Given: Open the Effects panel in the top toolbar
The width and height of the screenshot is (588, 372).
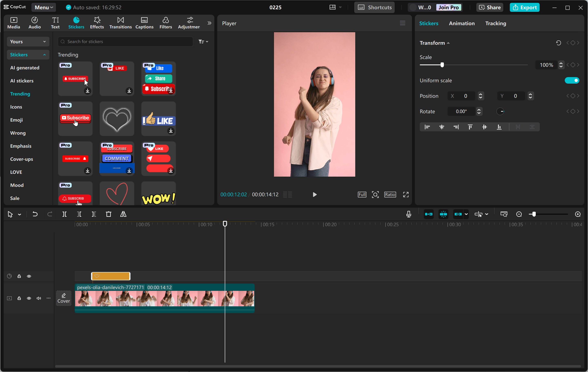Looking at the screenshot, I should tap(97, 23).
